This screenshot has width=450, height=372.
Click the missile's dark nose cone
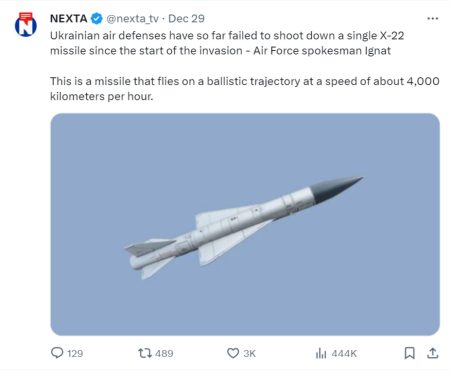[337, 189]
